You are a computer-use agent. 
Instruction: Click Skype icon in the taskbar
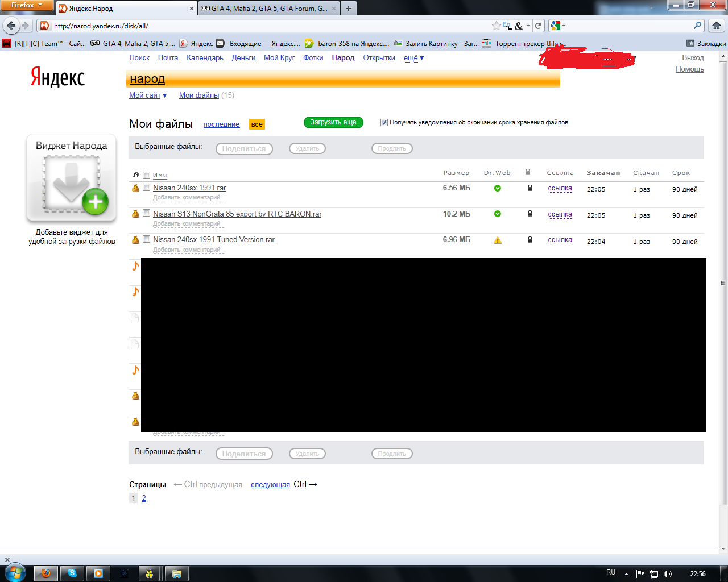pyautogui.click(x=72, y=573)
